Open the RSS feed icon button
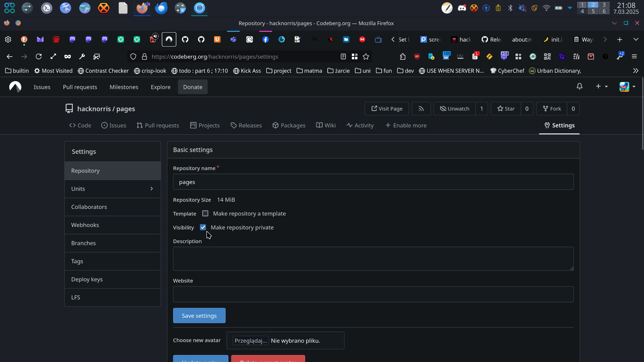Screen dimensions: 644x362 (421, 109)
